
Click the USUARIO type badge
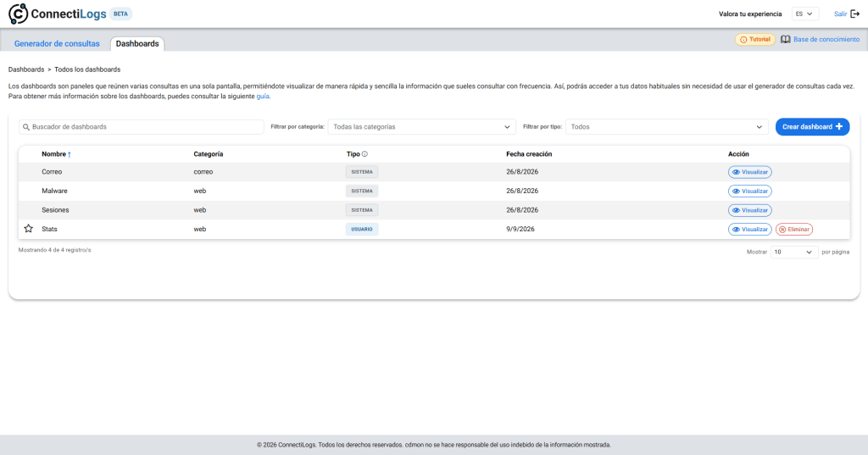click(x=362, y=229)
